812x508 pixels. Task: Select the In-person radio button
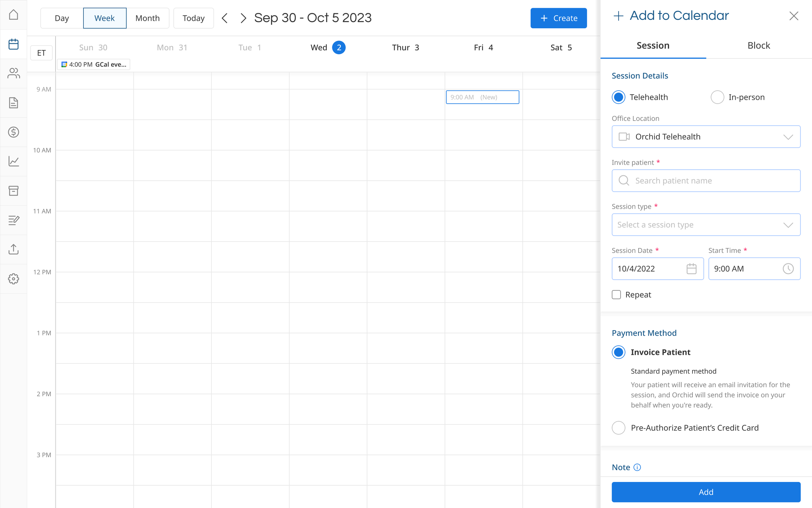717,97
